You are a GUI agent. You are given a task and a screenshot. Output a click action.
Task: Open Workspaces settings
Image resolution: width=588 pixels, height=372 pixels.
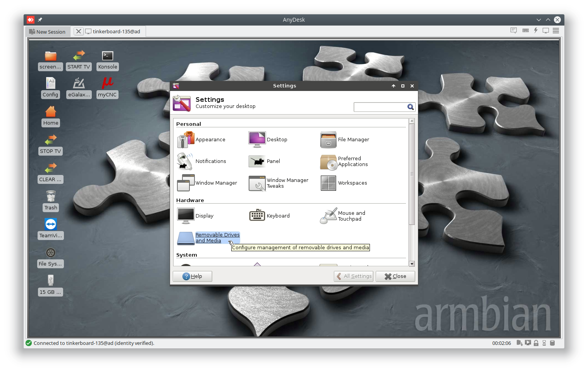344,183
